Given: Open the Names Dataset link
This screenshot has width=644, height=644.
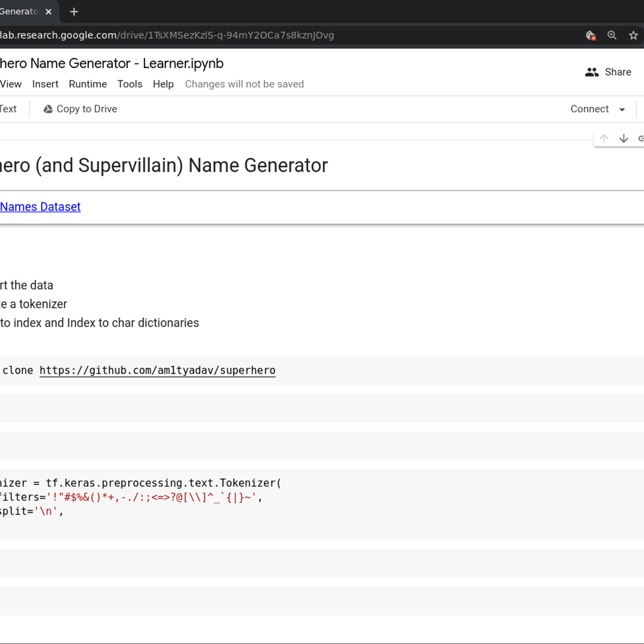Looking at the screenshot, I should point(40,207).
